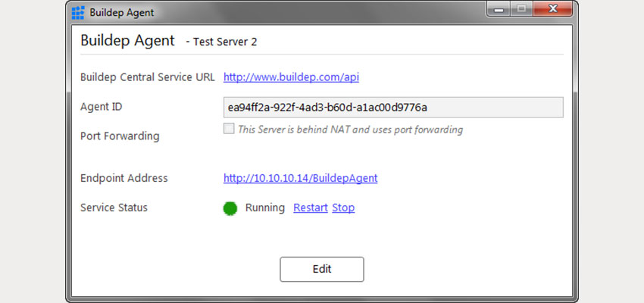644x303 pixels.
Task: Click the Running status text
Action: click(265, 208)
